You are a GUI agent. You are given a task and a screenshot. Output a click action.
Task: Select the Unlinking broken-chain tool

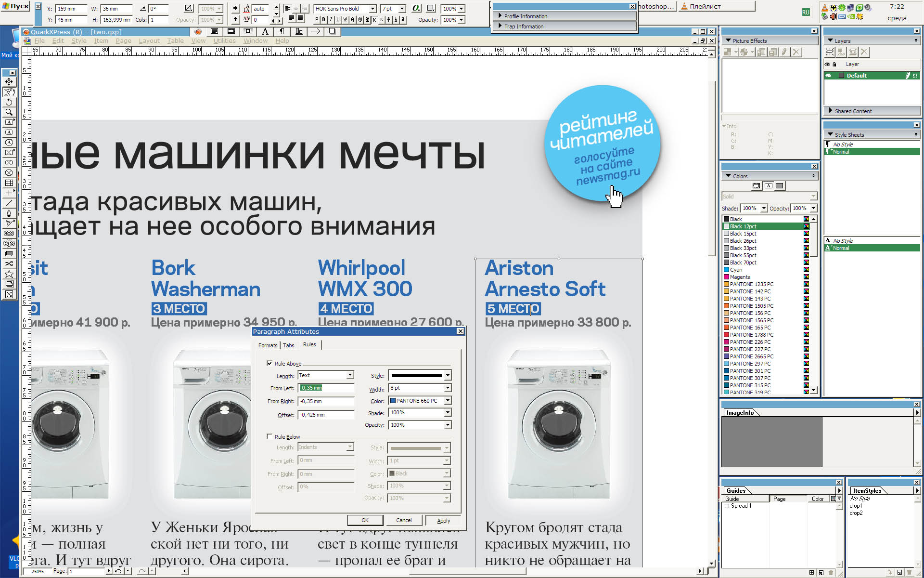coord(9,244)
